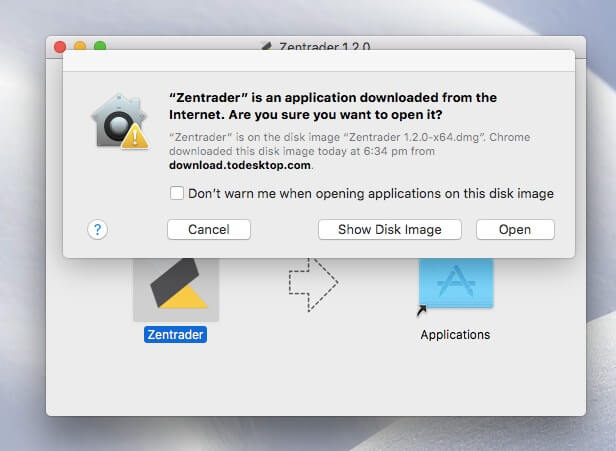616x451 pixels.
Task: Click the highlighted Zentrader file name label
Action: pyautogui.click(x=175, y=334)
